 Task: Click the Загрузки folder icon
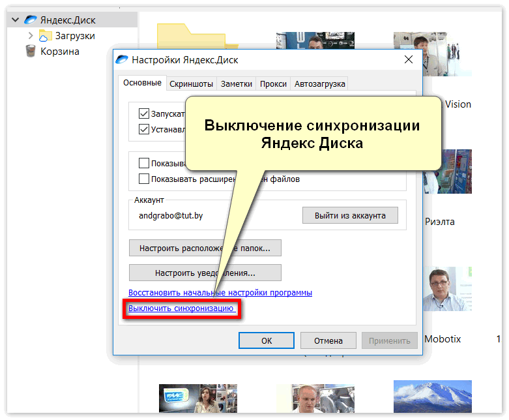[45, 36]
